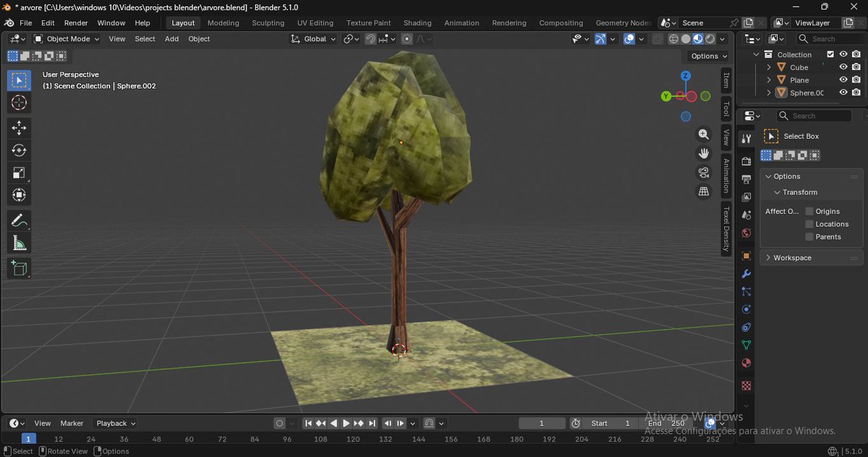Screen dimensions: 868x457
Task: Jump to end frame button
Action: [x=373, y=423]
